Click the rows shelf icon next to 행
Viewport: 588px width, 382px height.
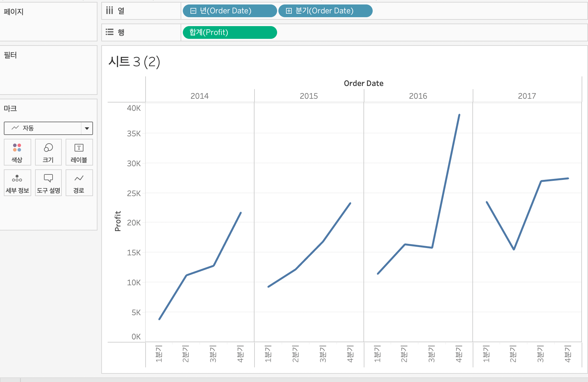[110, 32]
